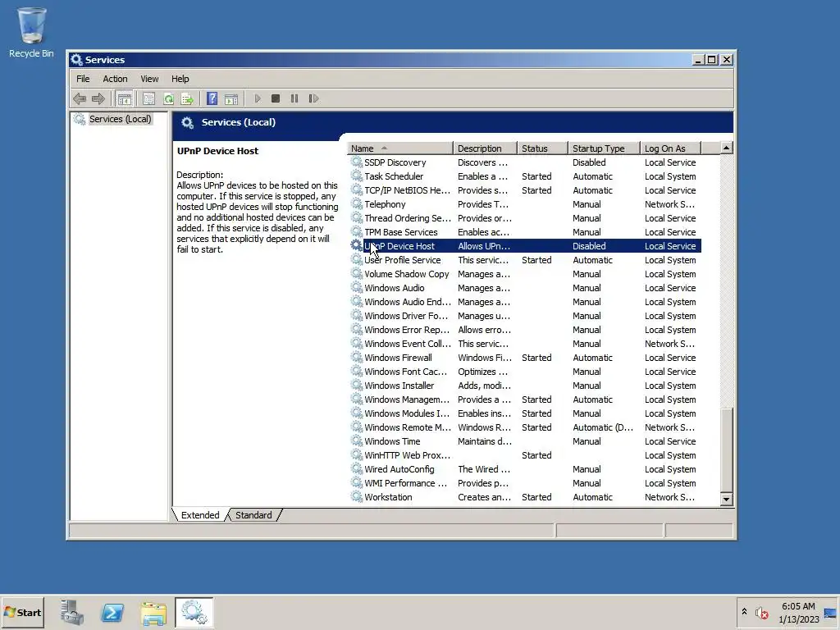Select Windows Error Reporting service
This screenshot has width=840, height=630.
pyautogui.click(x=524, y=330)
